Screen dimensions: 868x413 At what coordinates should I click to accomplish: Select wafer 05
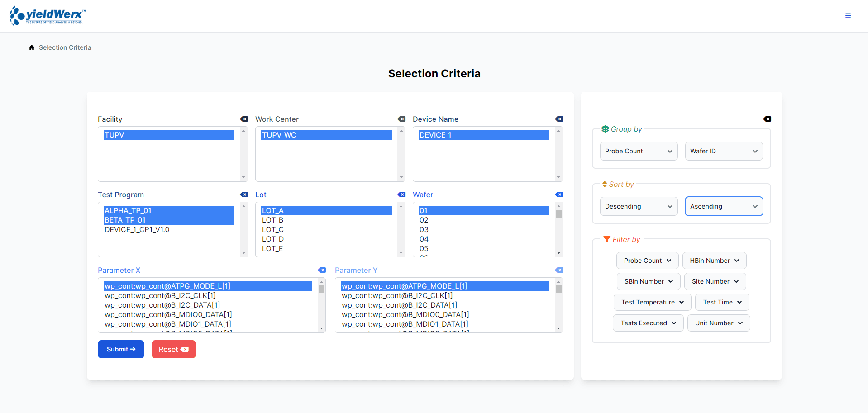point(484,248)
